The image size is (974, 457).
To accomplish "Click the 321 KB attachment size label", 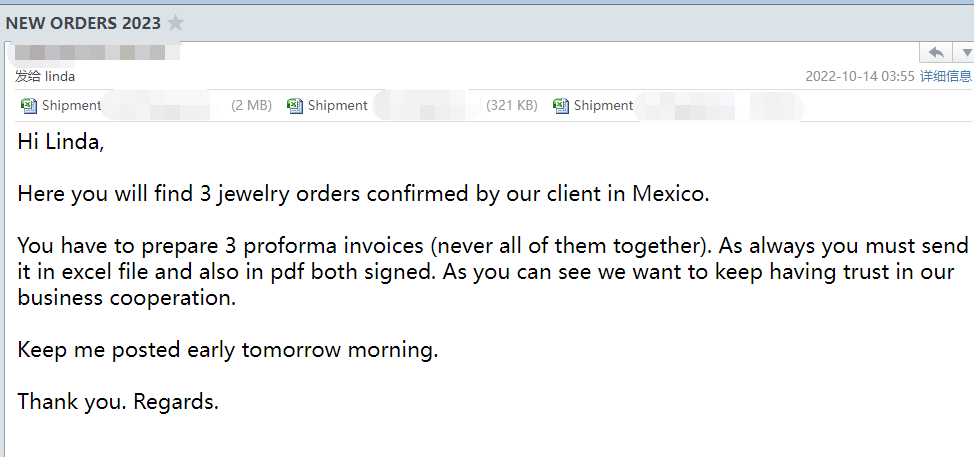I will [x=511, y=106].
